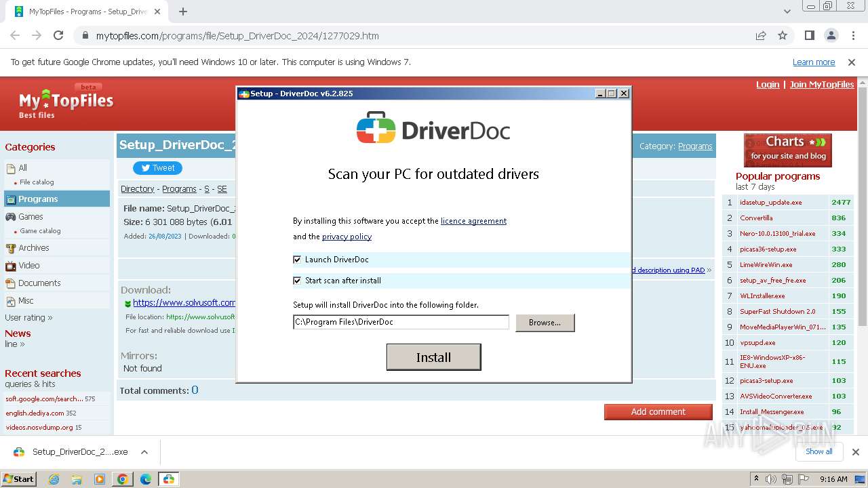Close the downloads bar at the bottom
This screenshot has width=868, height=488.
pyautogui.click(x=856, y=452)
